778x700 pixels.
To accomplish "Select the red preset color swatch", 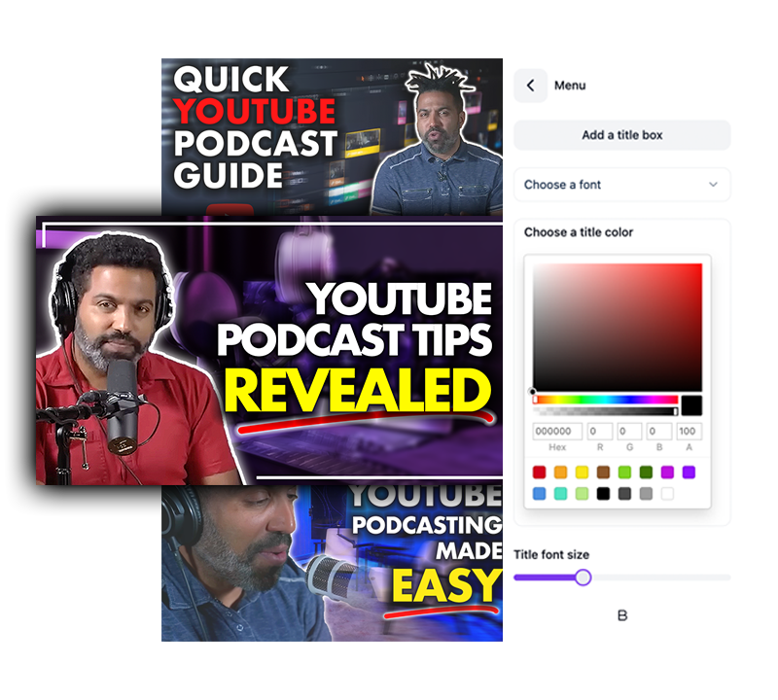I will [x=539, y=472].
